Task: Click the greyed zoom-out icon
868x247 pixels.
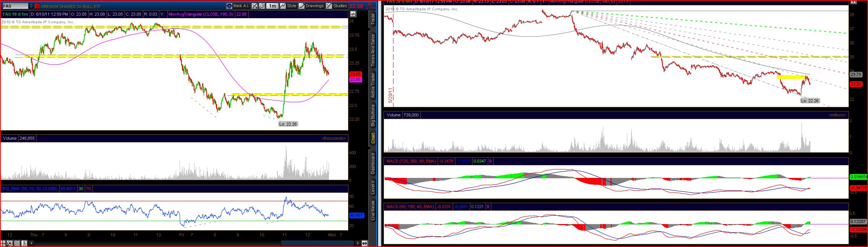Action: (x=17, y=243)
